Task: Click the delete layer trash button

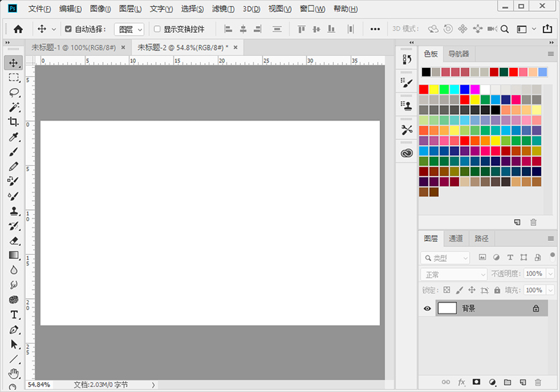Action: (x=538, y=382)
